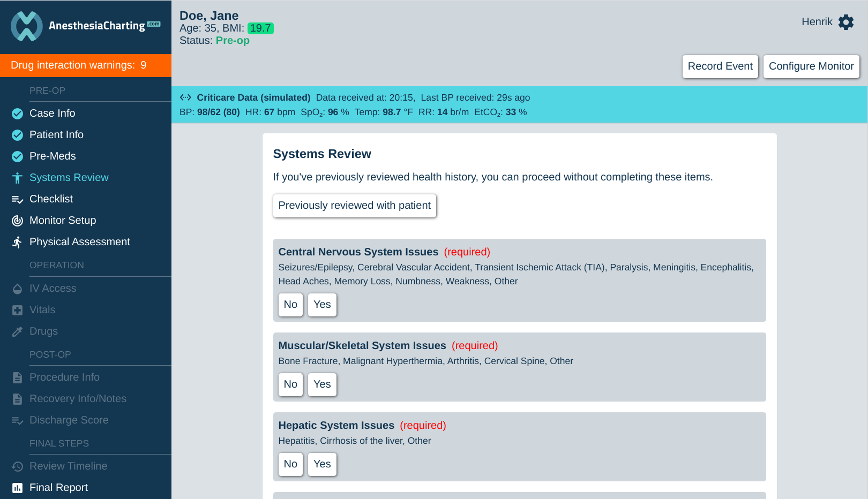Click the BP 98/62 (80) reading
Image resolution: width=868 pixels, height=499 pixels.
209,112
